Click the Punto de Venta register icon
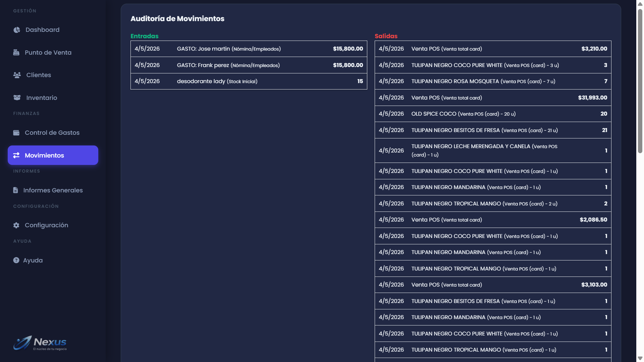This screenshot has width=644, height=362. coord(16,52)
